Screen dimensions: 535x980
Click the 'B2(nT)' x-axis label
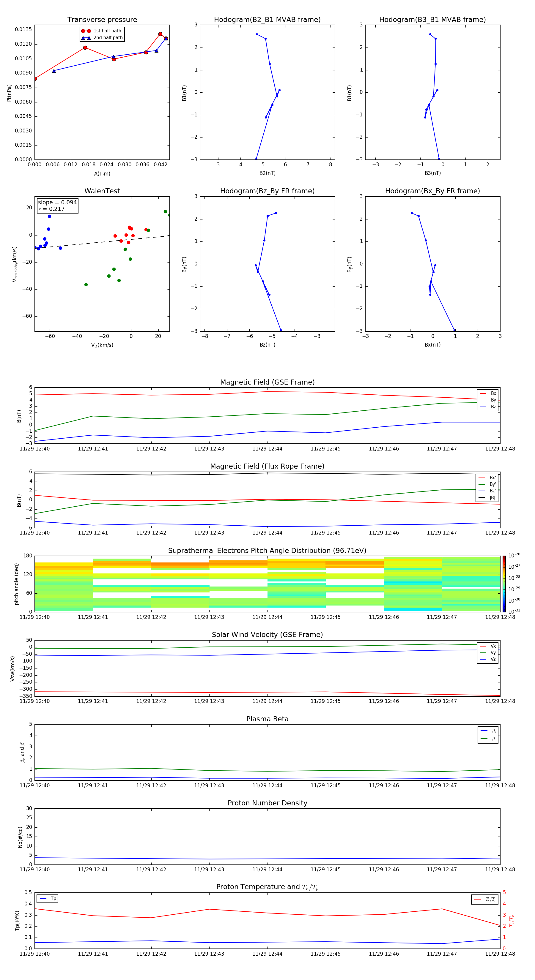(267, 173)
